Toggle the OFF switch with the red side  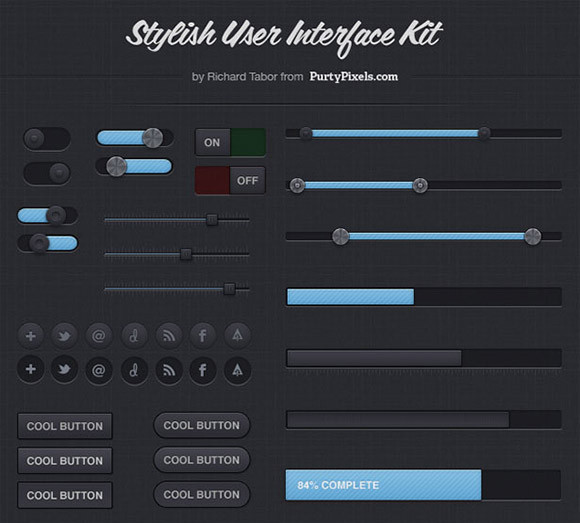click(230, 180)
